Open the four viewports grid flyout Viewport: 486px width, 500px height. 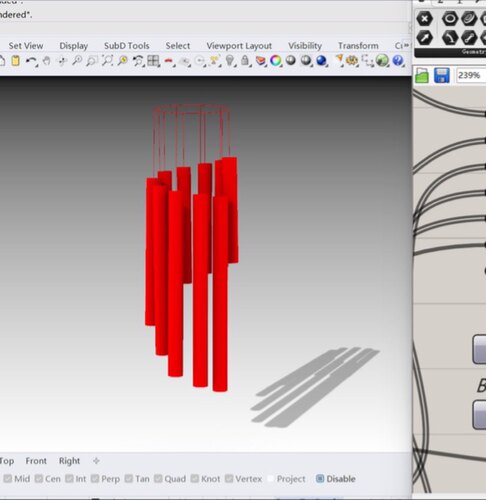click(153, 61)
